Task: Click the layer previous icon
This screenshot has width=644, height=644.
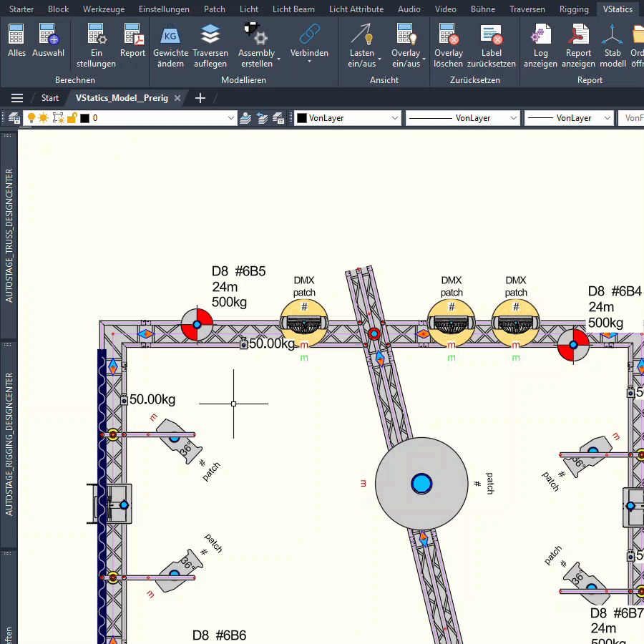Action: click(x=262, y=118)
